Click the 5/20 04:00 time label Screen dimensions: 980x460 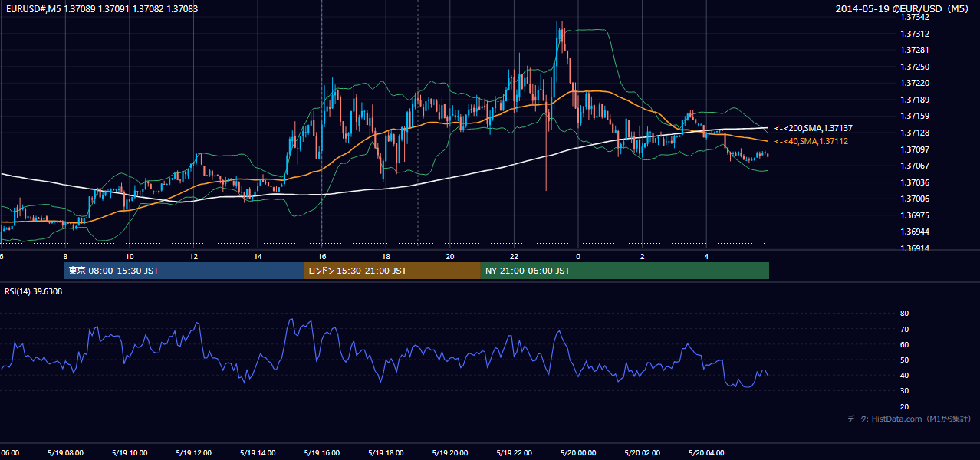705,452
